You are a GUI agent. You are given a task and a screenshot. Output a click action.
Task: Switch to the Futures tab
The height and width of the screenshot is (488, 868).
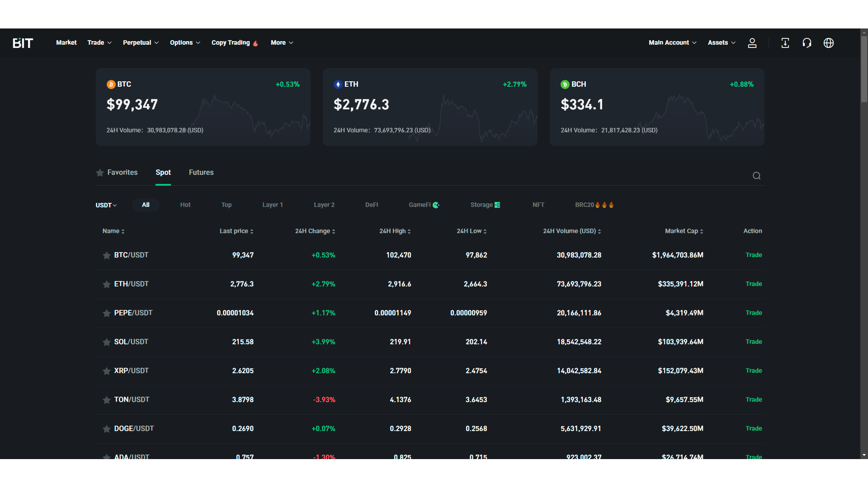tap(201, 173)
